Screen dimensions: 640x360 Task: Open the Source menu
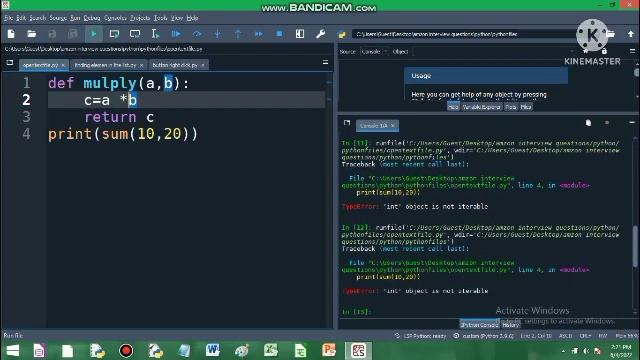pyautogui.click(x=58, y=18)
